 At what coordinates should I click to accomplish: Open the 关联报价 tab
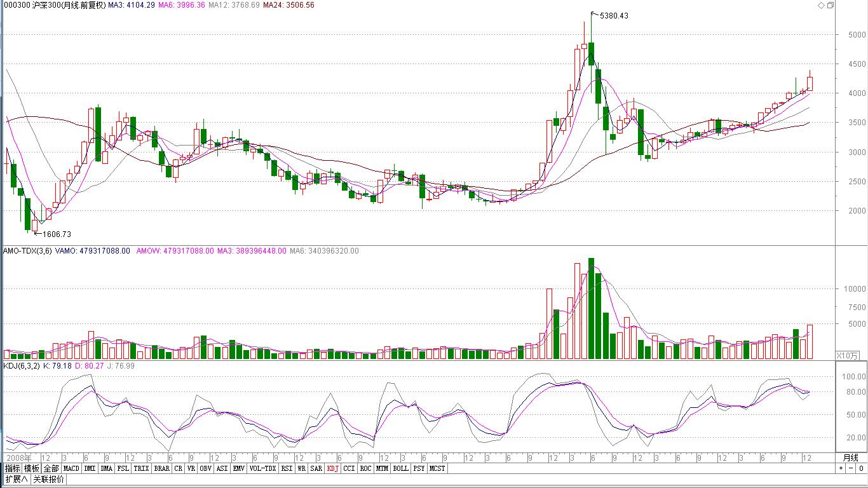tap(48, 479)
